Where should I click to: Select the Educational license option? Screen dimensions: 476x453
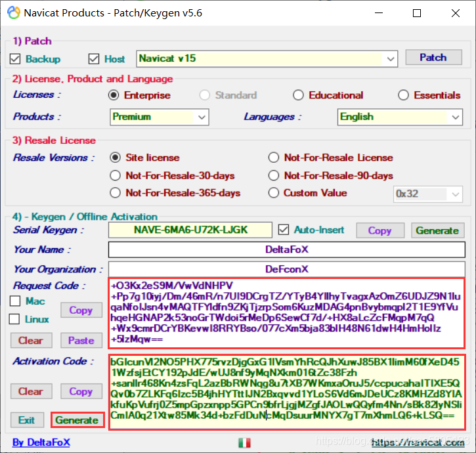[x=298, y=95]
